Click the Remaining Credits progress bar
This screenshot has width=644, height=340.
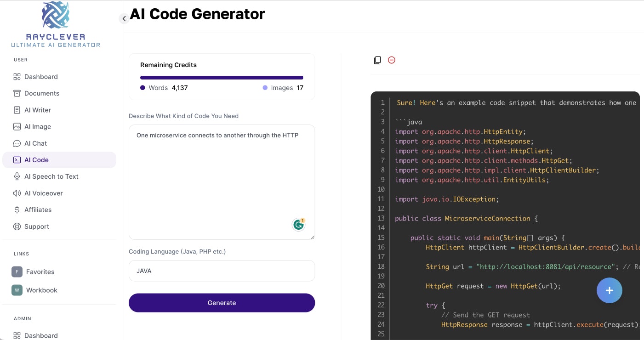(222, 78)
